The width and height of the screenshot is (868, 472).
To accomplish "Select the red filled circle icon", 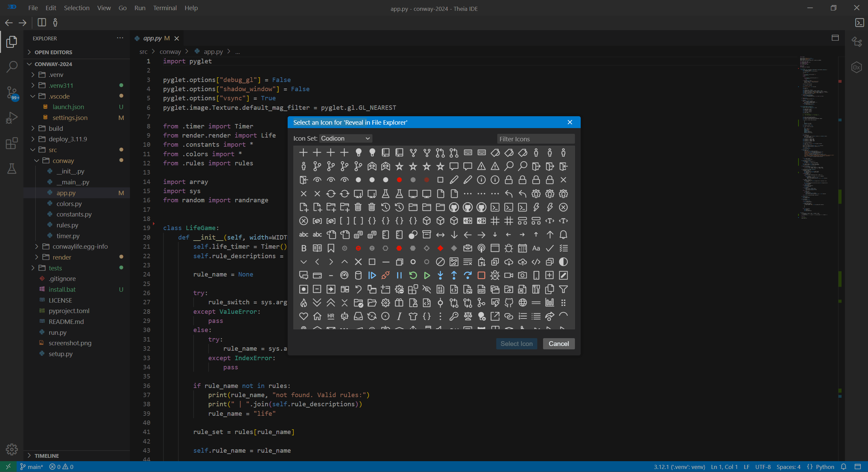I will [399, 180].
